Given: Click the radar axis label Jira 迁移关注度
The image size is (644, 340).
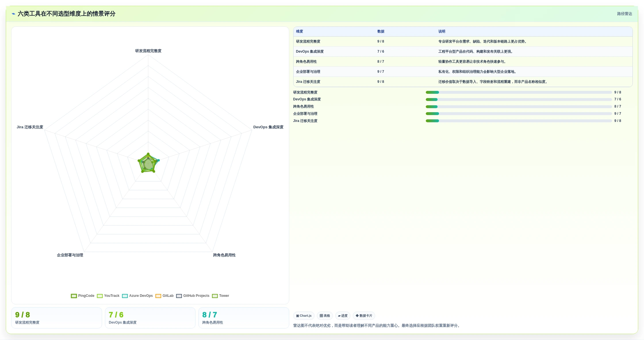Looking at the screenshot, I should [x=30, y=127].
